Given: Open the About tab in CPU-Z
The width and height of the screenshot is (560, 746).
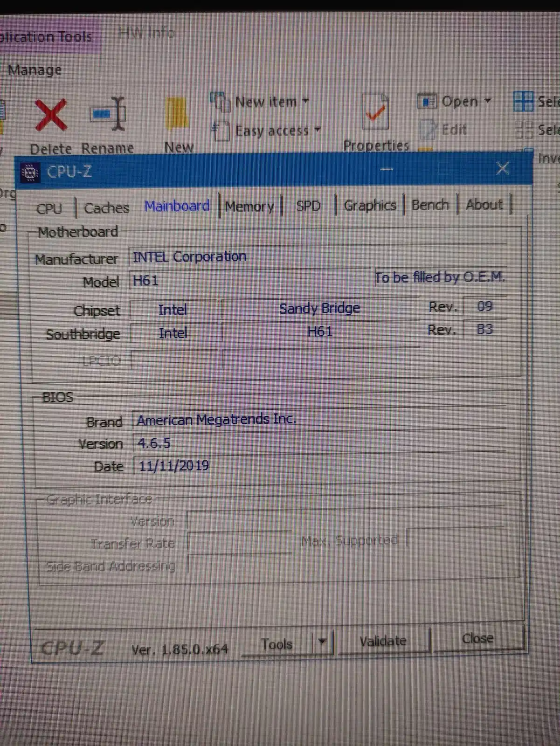Looking at the screenshot, I should click(x=484, y=204).
